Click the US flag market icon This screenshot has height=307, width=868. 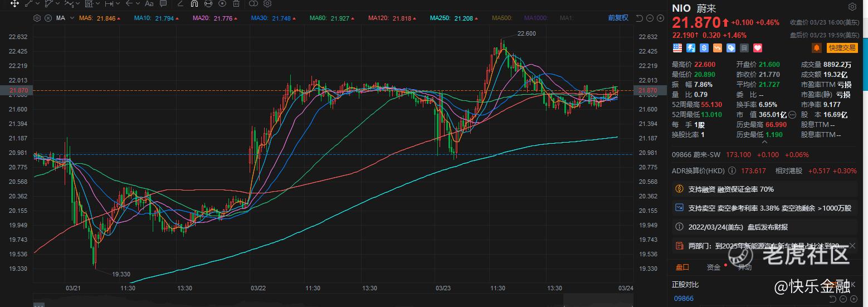pyautogui.click(x=677, y=48)
